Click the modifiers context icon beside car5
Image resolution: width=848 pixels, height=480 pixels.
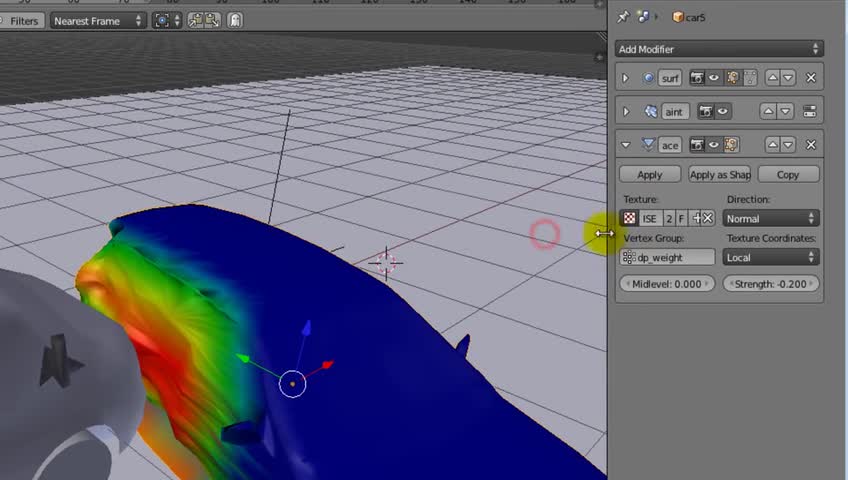pos(643,17)
